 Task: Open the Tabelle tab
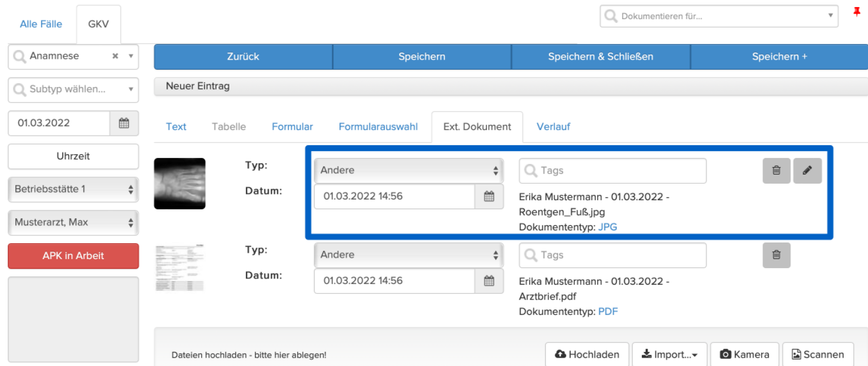229,127
